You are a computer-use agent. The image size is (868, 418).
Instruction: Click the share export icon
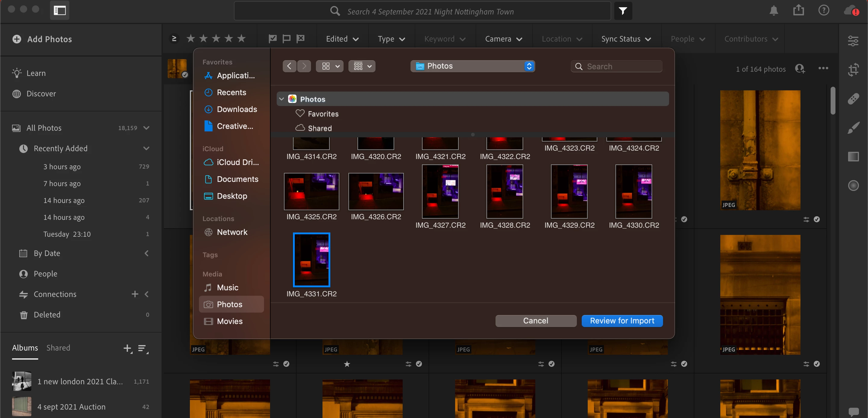pyautogui.click(x=798, y=11)
